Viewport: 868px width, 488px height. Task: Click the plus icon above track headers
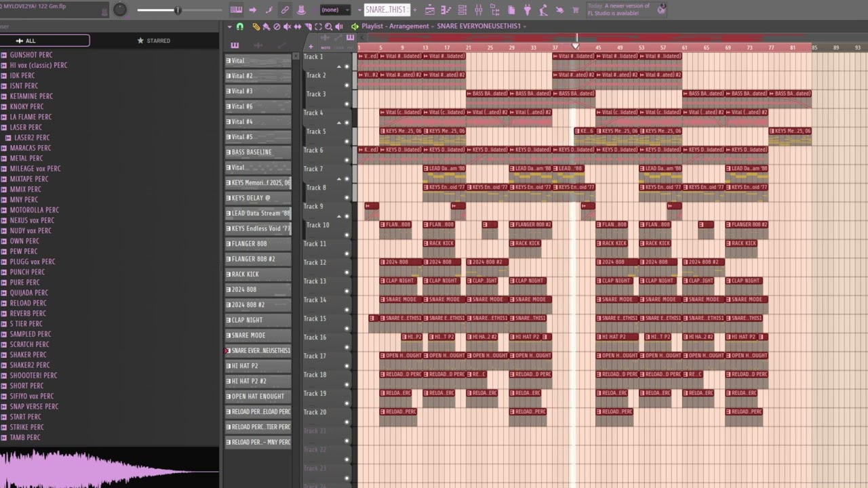pos(311,46)
